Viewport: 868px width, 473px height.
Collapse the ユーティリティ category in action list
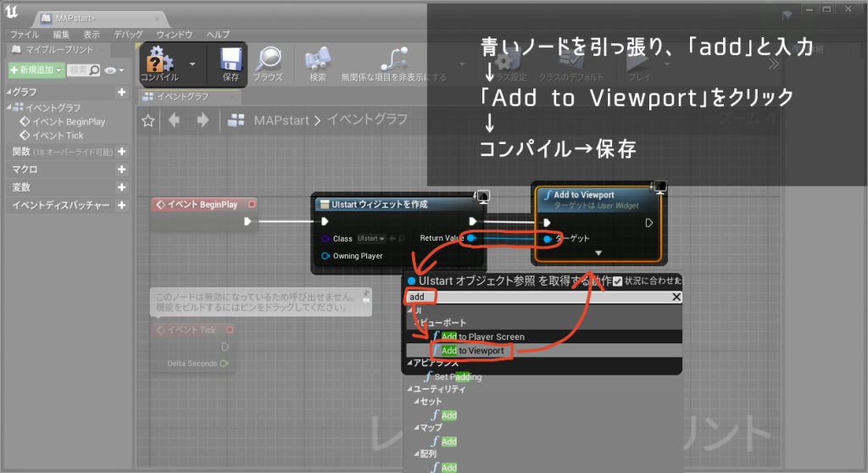(410, 388)
